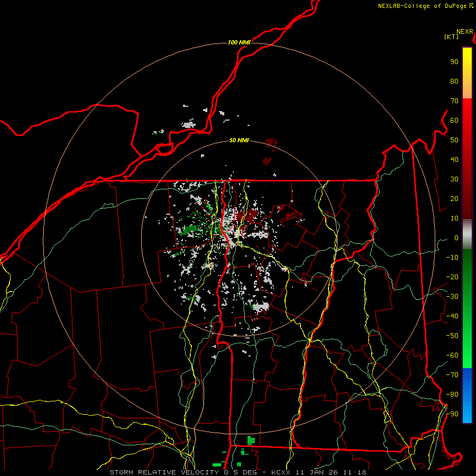
Task: Click the blue bottom segment of color bar
Action: point(467,396)
